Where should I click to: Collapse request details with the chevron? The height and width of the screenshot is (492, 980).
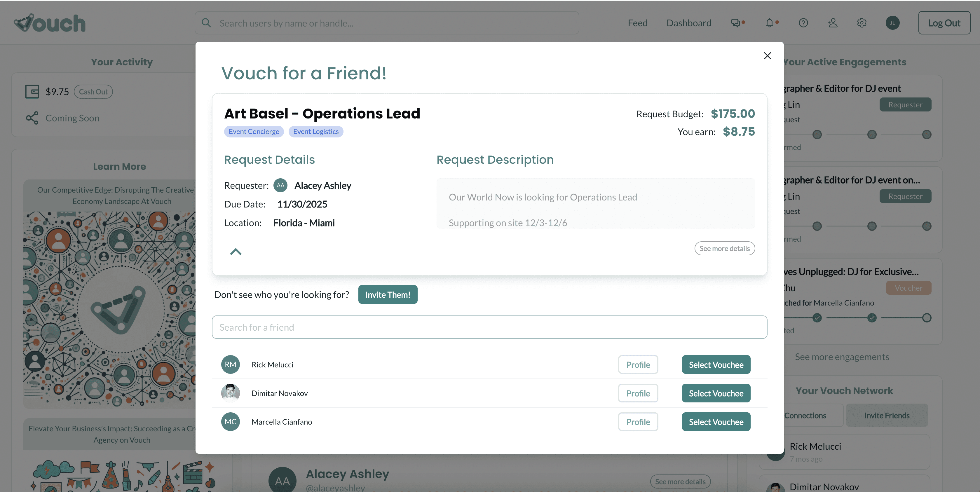pos(236,252)
